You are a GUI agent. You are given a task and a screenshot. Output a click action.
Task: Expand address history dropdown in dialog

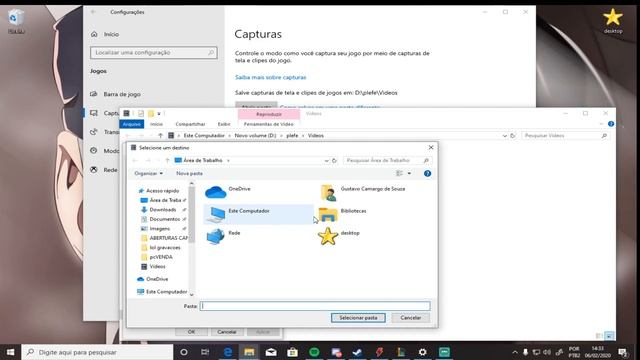[327, 160]
